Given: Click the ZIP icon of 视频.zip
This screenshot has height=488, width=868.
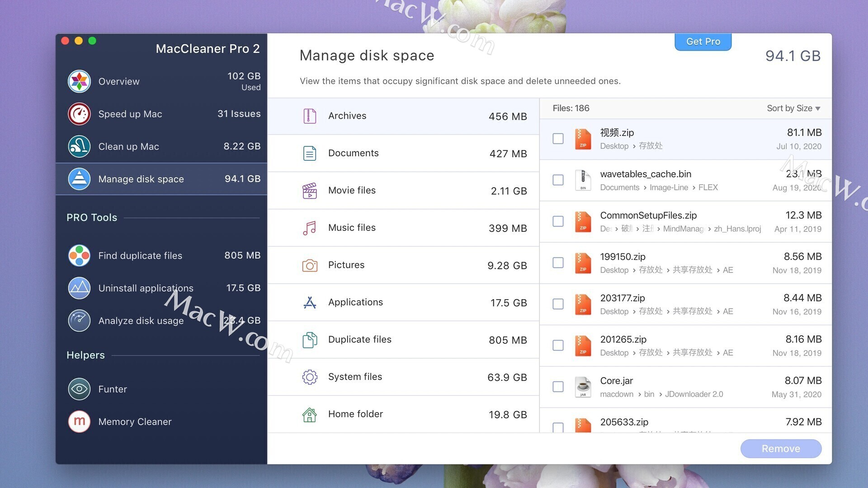Looking at the screenshot, I should coord(583,139).
